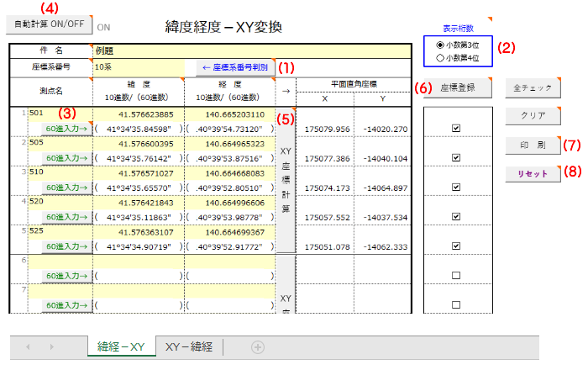588x370 pixels.
Task: Click the 印刷 print button
Action: 530,145
